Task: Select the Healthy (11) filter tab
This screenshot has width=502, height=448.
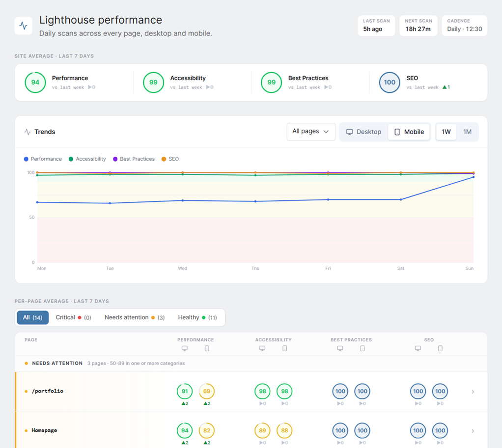Action: (x=197, y=318)
